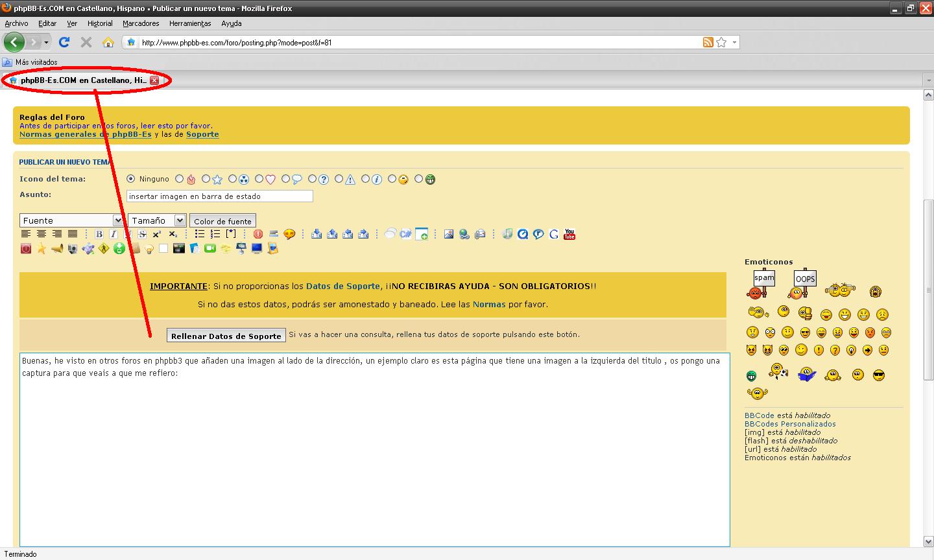The height and width of the screenshot is (560, 934).
Task: Open the Fuente font dropdown
Action: (x=70, y=220)
